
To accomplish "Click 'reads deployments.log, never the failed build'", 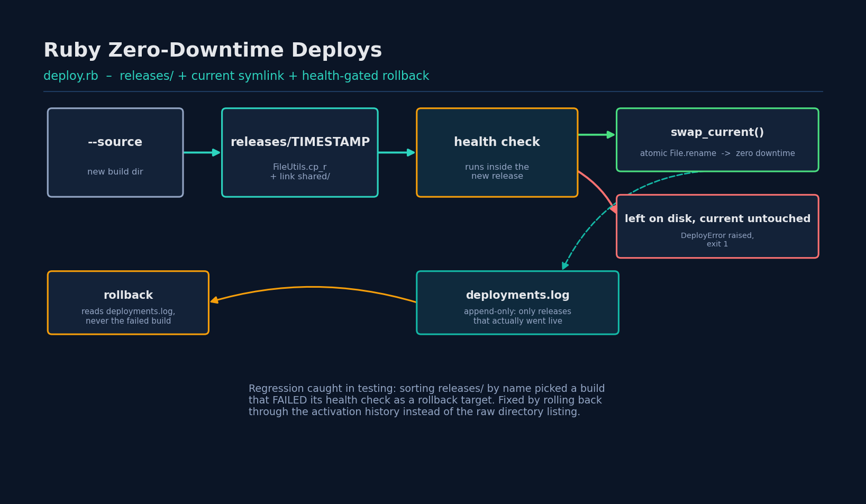I will pos(128,316).
